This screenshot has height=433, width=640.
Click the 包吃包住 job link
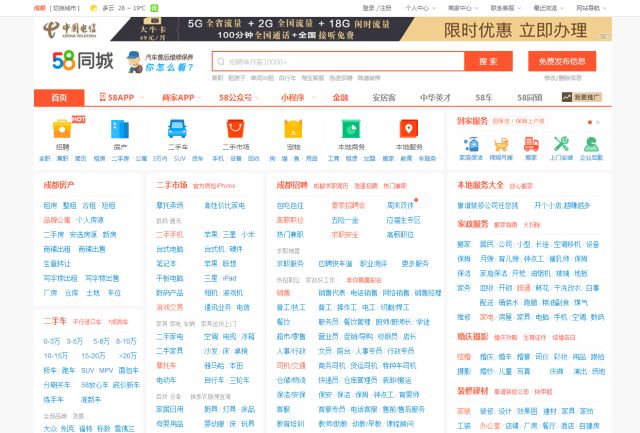(x=290, y=206)
